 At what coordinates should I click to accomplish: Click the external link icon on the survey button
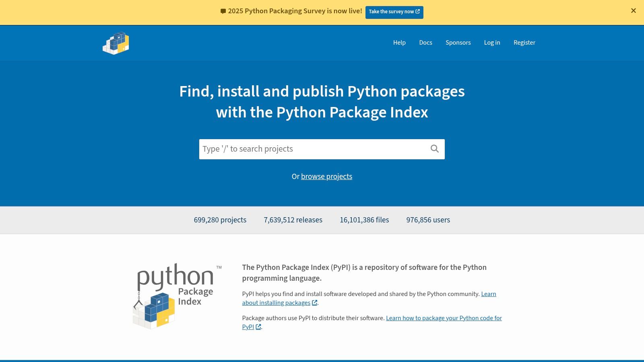417,12
